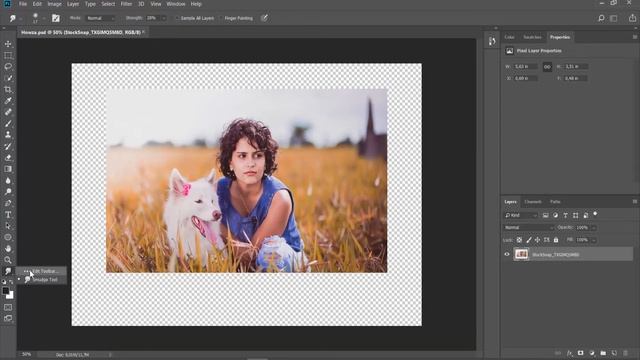Screen dimensions: 640x360
Task: Select the Eyedropper tool
Action: [x=8, y=101]
